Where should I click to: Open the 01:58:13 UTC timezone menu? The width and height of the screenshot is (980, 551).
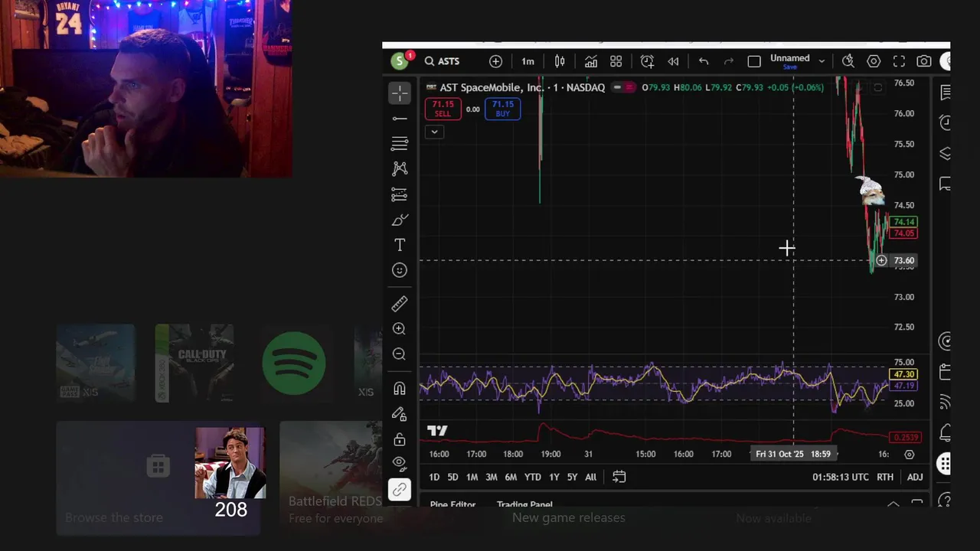coord(841,477)
